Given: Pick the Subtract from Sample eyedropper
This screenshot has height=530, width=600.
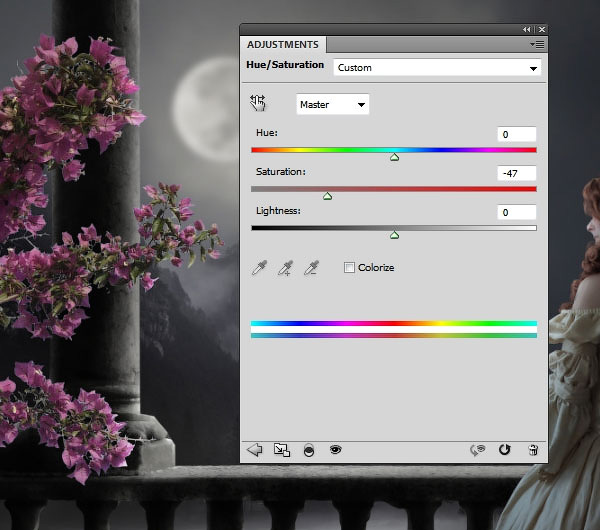Looking at the screenshot, I should (311, 268).
